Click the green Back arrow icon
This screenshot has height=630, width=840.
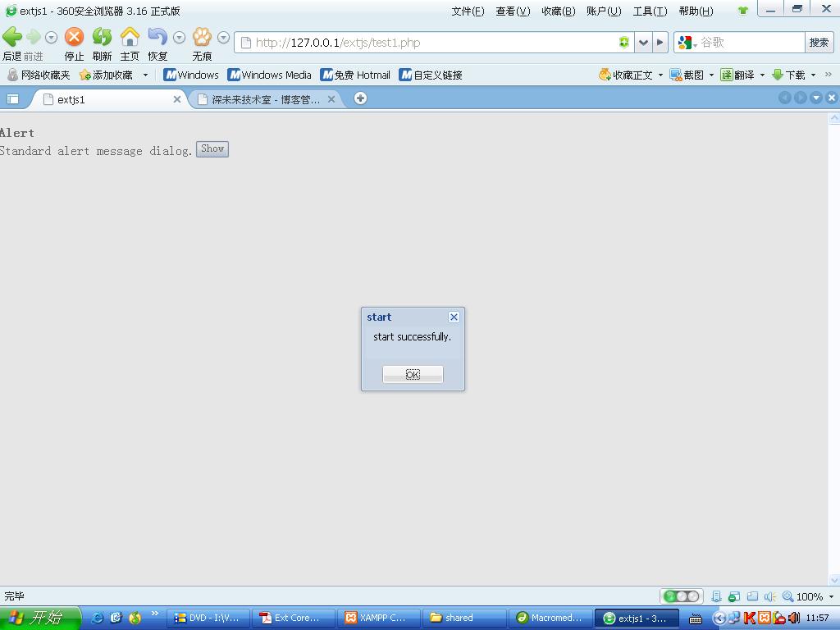11,37
